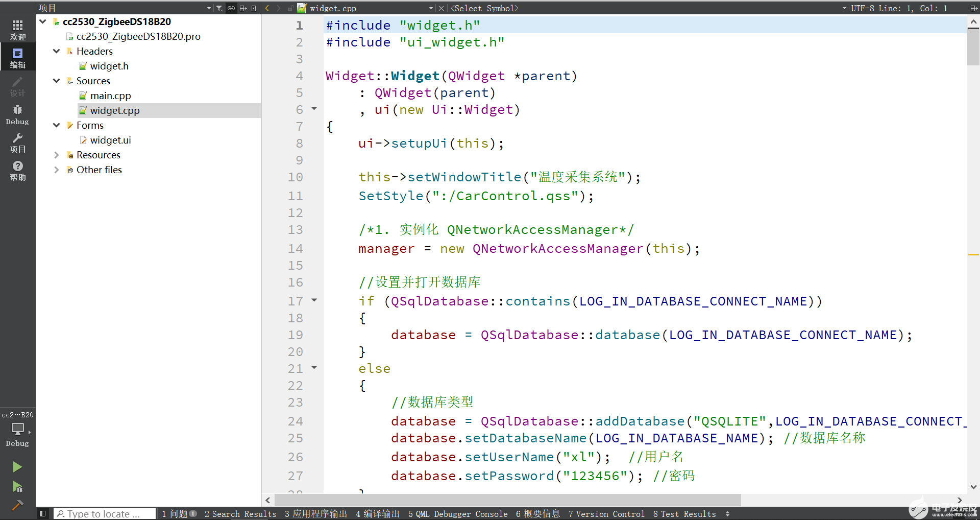Screen dimensions: 980x520
Task: Switch to Debug mode with the bug icon
Action: tap(18, 114)
